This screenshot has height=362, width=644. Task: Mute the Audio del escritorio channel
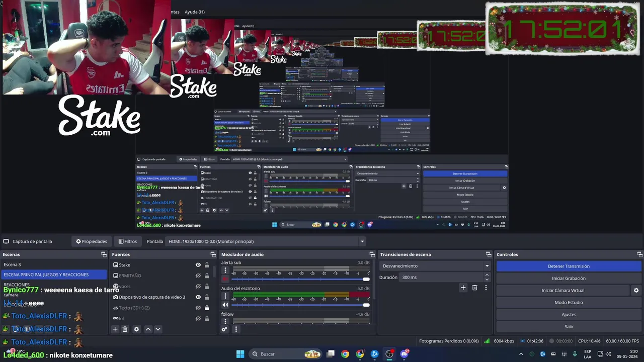(x=225, y=305)
